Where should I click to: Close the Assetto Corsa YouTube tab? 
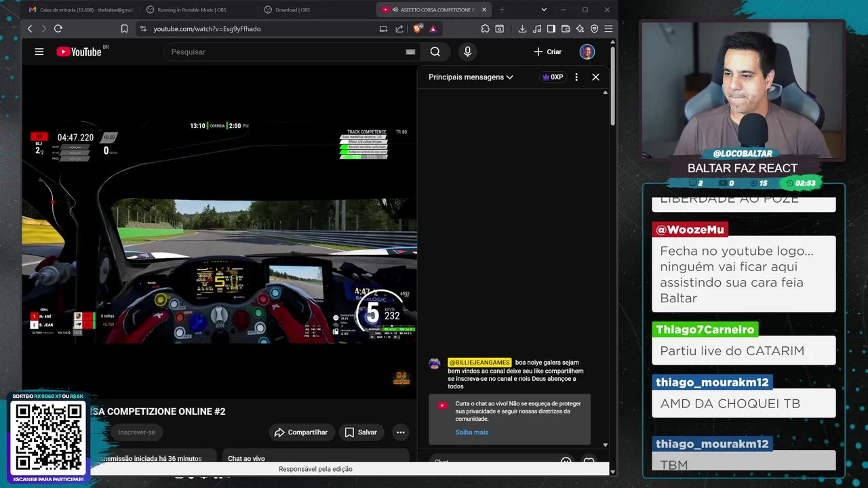(484, 9)
